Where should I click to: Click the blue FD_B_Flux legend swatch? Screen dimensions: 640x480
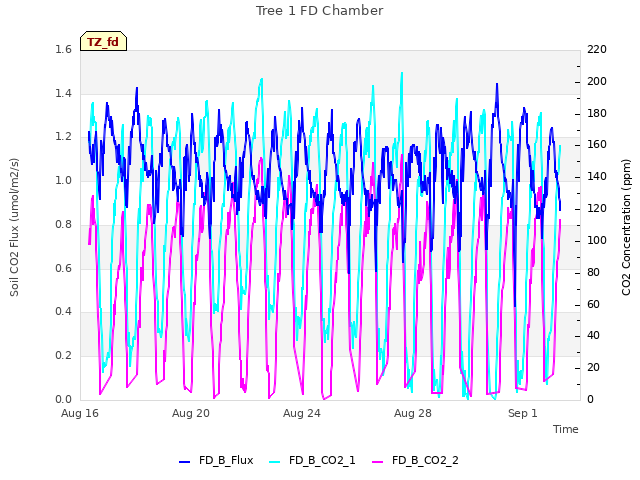(x=184, y=462)
